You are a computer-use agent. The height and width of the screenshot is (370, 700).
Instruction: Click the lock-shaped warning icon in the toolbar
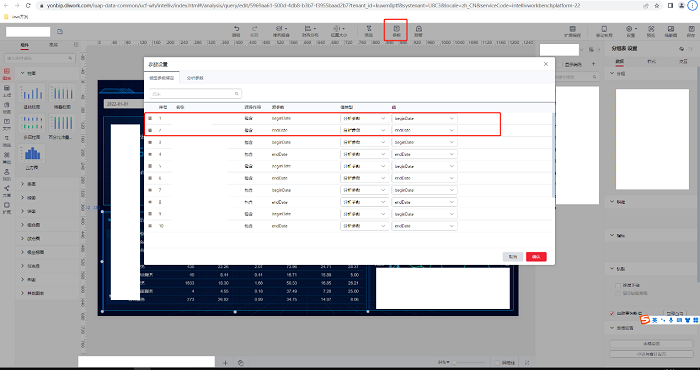[x=418, y=29]
